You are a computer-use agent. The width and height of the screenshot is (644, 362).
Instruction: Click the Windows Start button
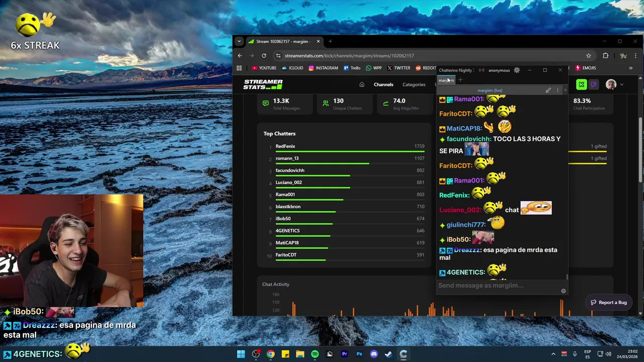point(241,354)
